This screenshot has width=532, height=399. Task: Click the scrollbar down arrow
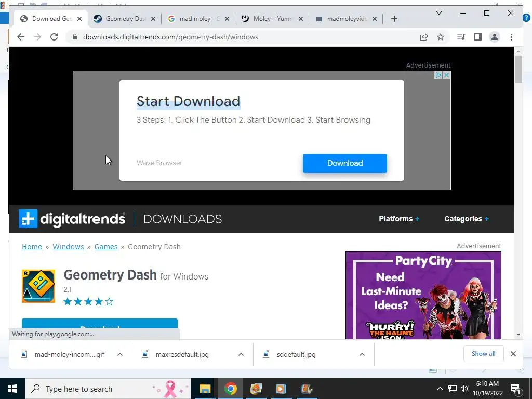pyautogui.click(x=518, y=335)
